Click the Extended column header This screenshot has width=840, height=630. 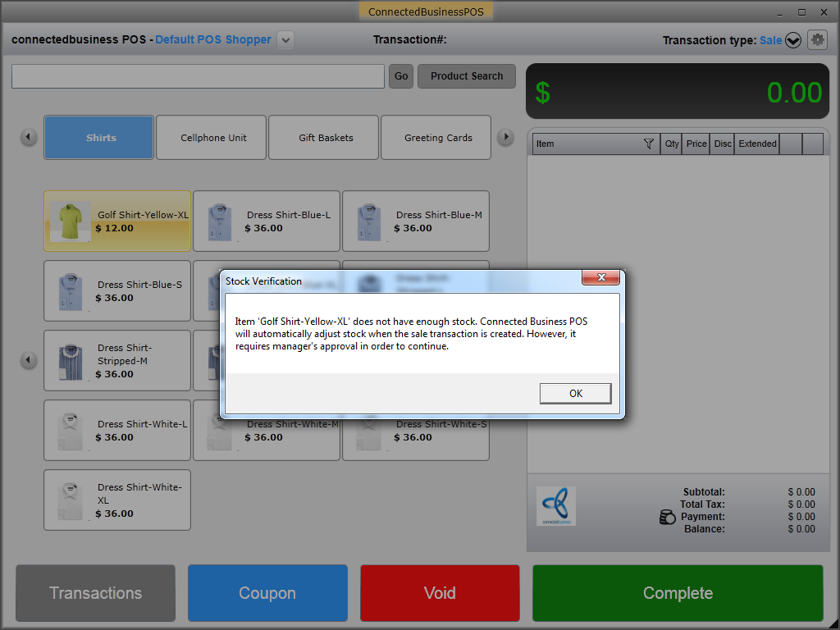coord(757,144)
